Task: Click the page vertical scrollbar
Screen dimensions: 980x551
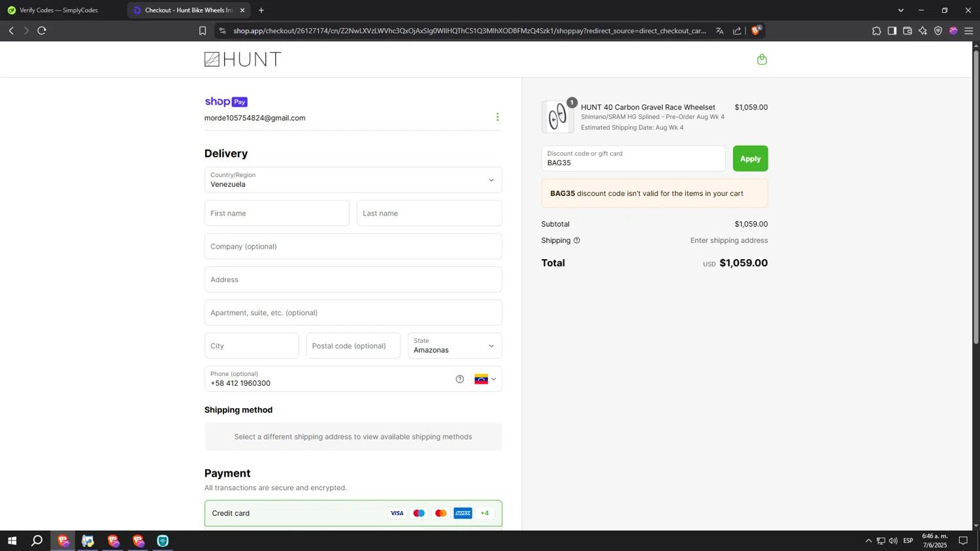Action: coord(976,196)
